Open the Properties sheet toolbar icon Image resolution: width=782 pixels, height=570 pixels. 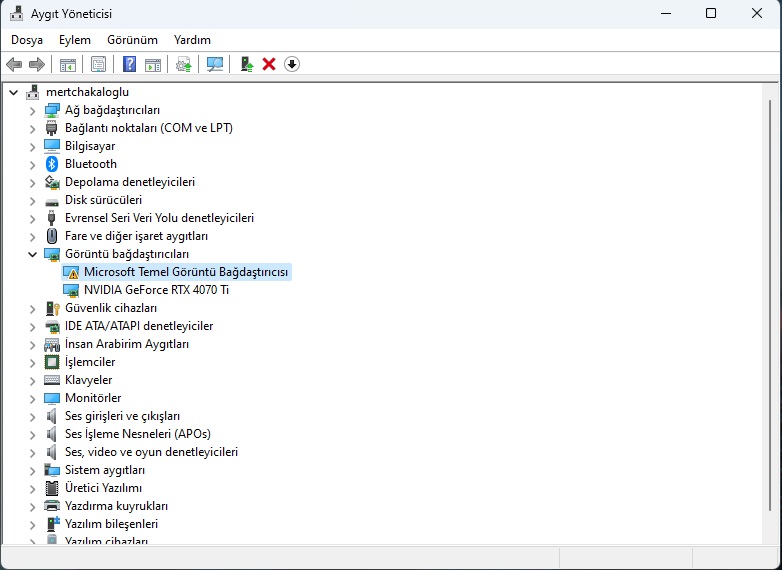point(99,64)
